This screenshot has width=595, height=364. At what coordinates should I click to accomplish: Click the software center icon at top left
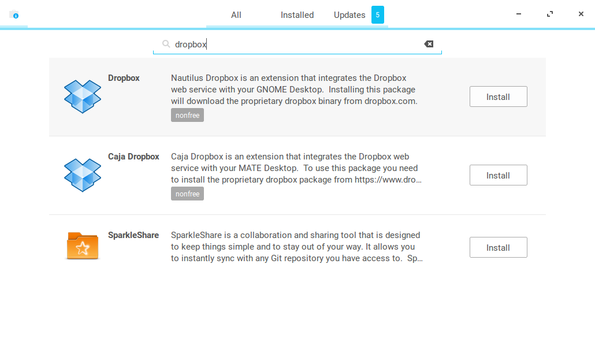pos(14,15)
